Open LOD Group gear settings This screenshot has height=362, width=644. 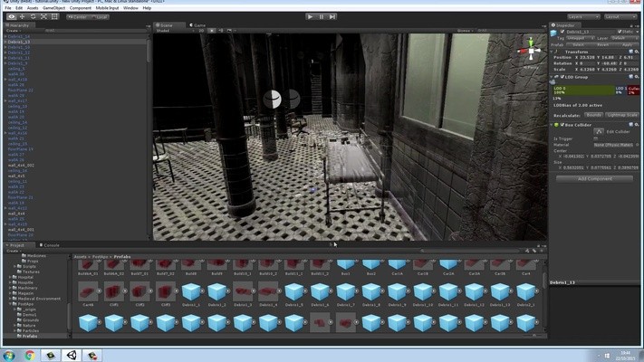pos(637,77)
